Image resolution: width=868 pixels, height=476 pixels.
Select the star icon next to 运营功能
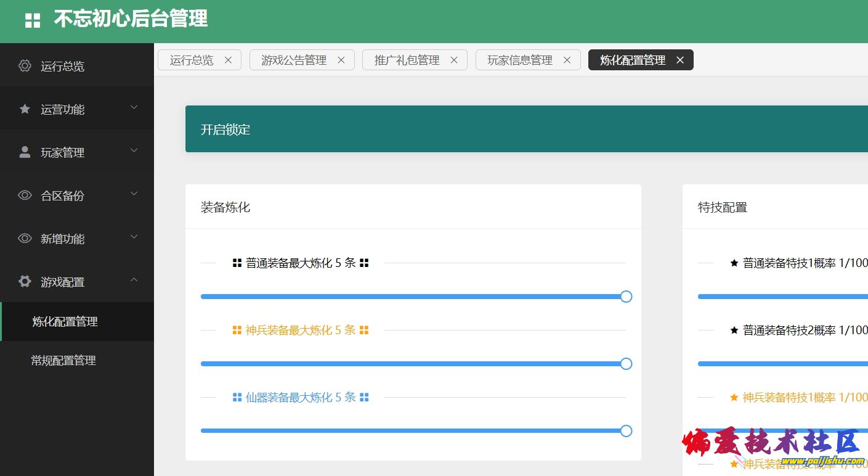pos(25,109)
